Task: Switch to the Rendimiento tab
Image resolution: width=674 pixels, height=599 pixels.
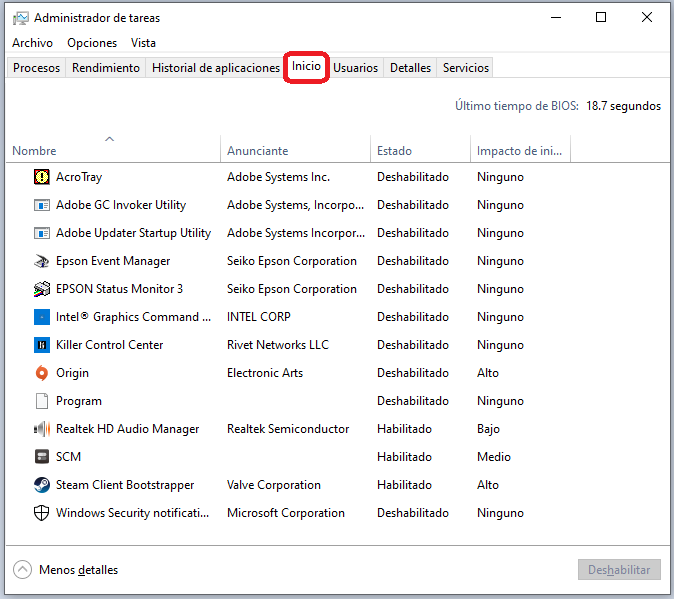Action: 106,68
